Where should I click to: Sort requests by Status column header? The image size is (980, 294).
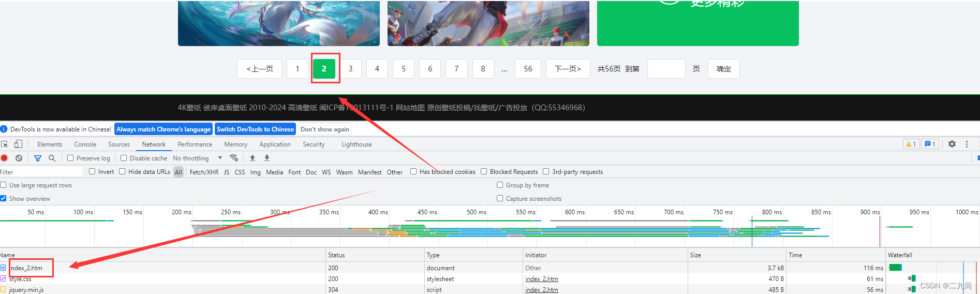click(x=375, y=255)
